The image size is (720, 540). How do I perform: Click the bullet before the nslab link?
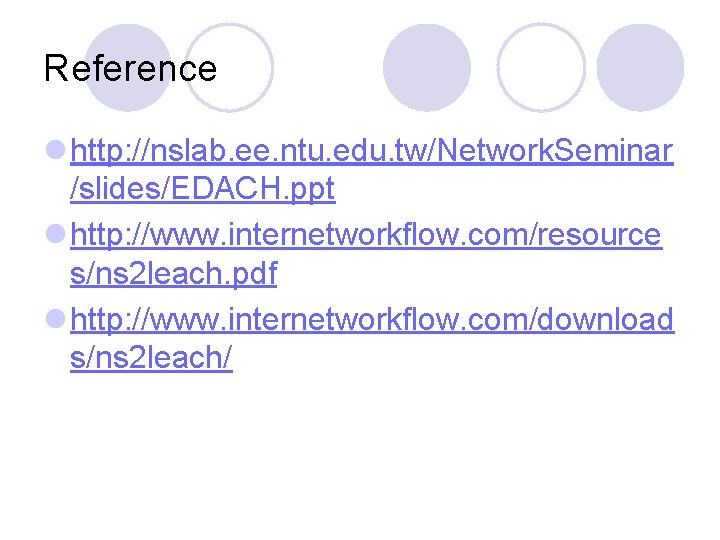click(56, 153)
